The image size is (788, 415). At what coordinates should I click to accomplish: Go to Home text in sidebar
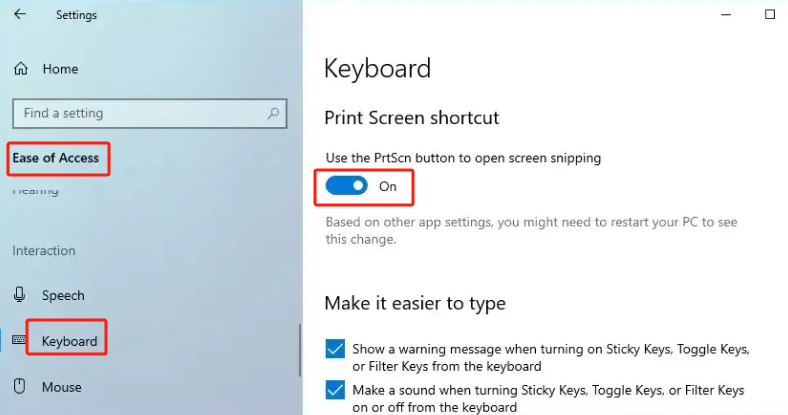pyautogui.click(x=60, y=69)
